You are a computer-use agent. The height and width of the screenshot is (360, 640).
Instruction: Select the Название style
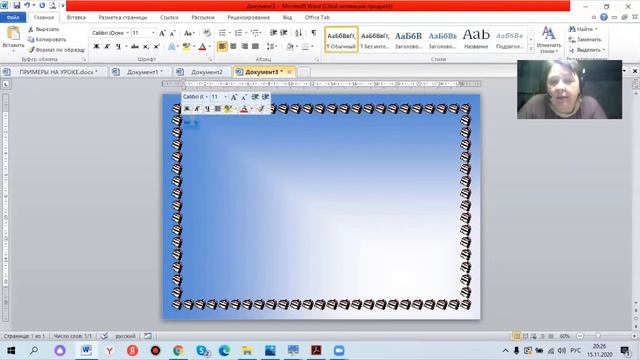(x=476, y=40)
